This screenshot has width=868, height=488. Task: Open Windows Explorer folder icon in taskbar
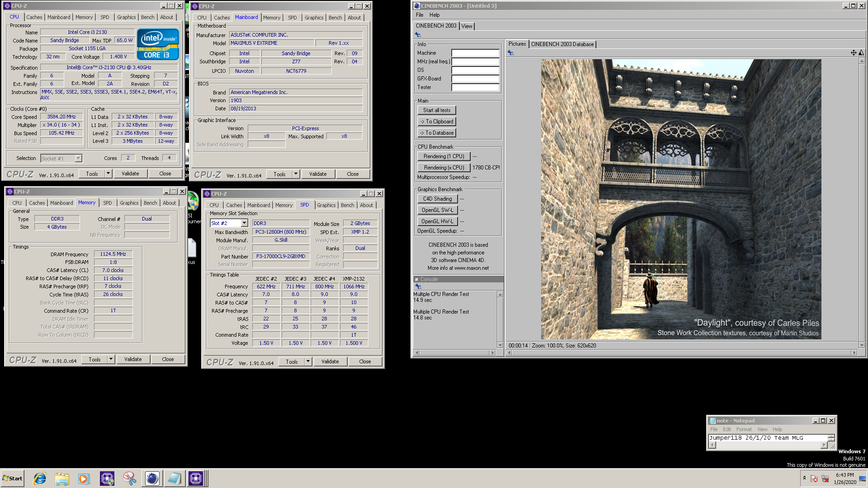coord(62,479)
